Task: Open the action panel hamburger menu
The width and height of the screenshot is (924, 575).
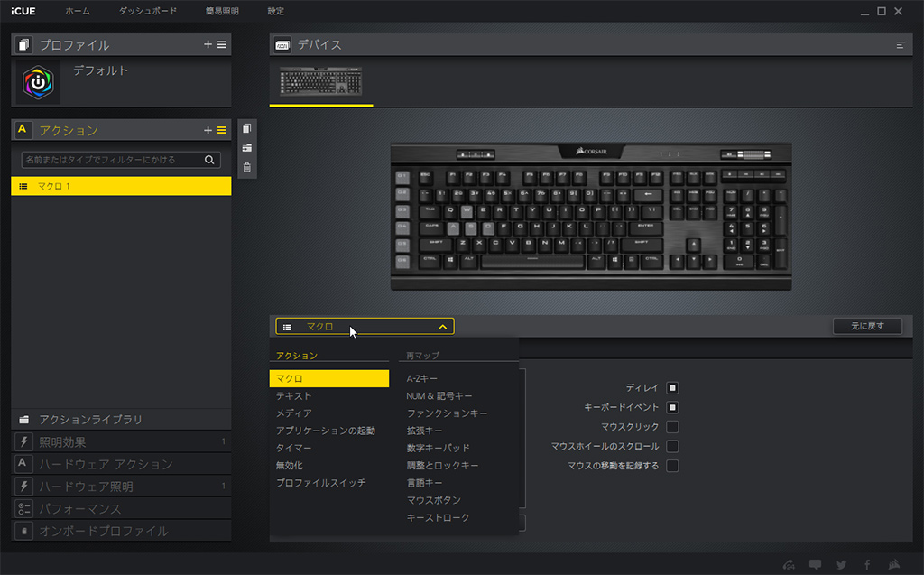Action: 222,130
